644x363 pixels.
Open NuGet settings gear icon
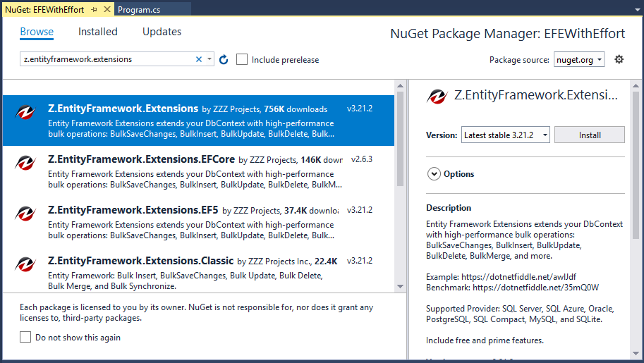pyautogui.click(x=619, y=59)
